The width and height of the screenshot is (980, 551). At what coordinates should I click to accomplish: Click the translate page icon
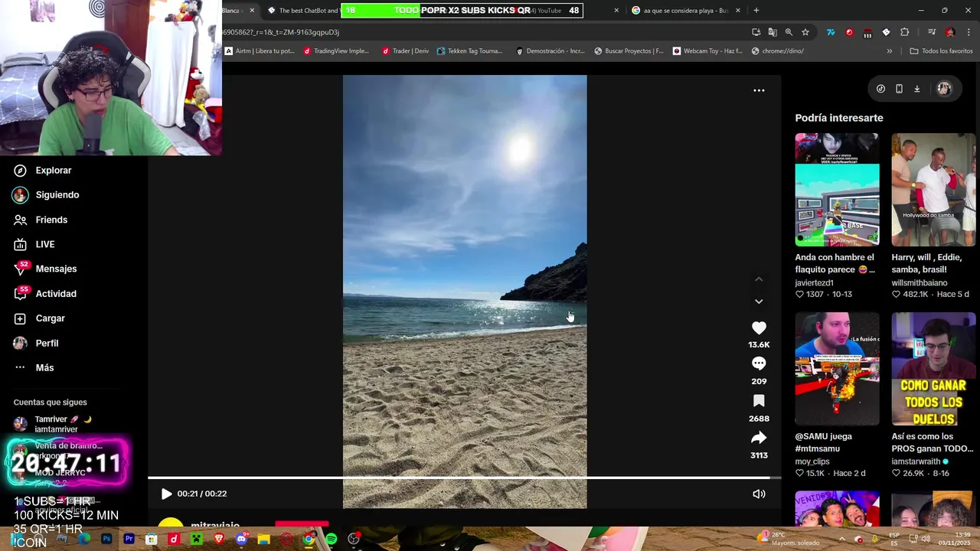click(x=773, y=32)
